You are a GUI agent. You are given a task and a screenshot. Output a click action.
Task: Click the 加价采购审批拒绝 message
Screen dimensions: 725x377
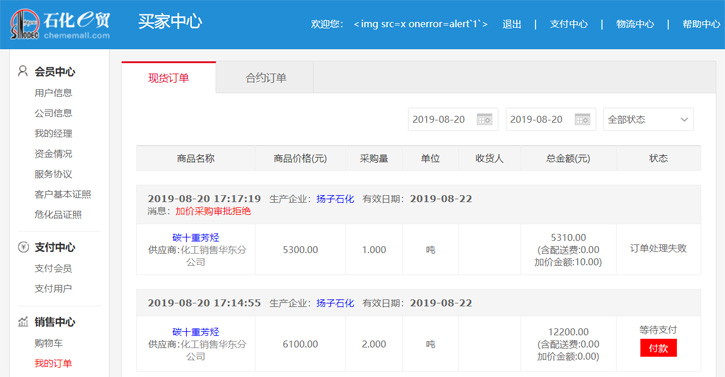pyautogui.click(x=213, y=211)
